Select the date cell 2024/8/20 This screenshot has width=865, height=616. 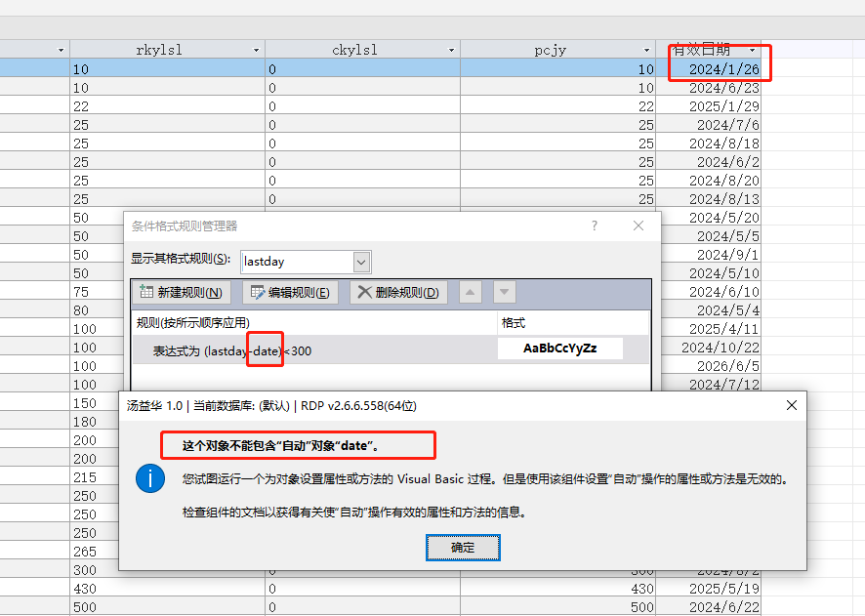(709, 181)
